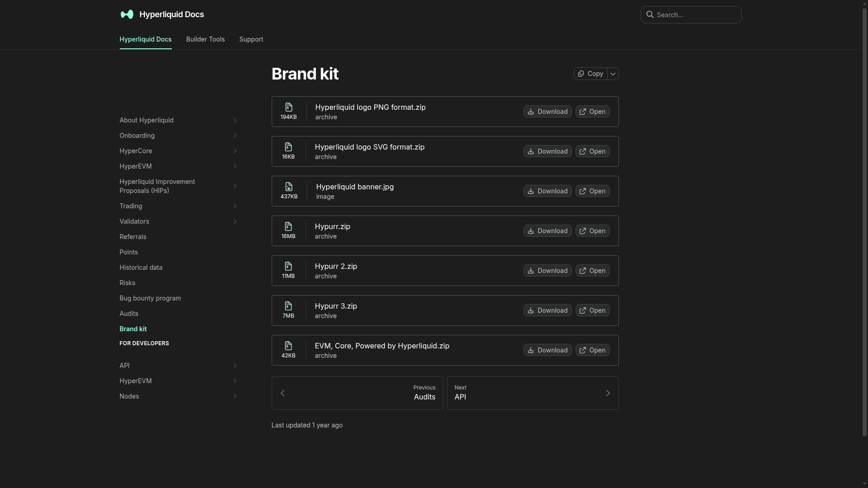868x488 pixels.
Task: Click file icon for Hypurr.zip
Action: [288, 226]
